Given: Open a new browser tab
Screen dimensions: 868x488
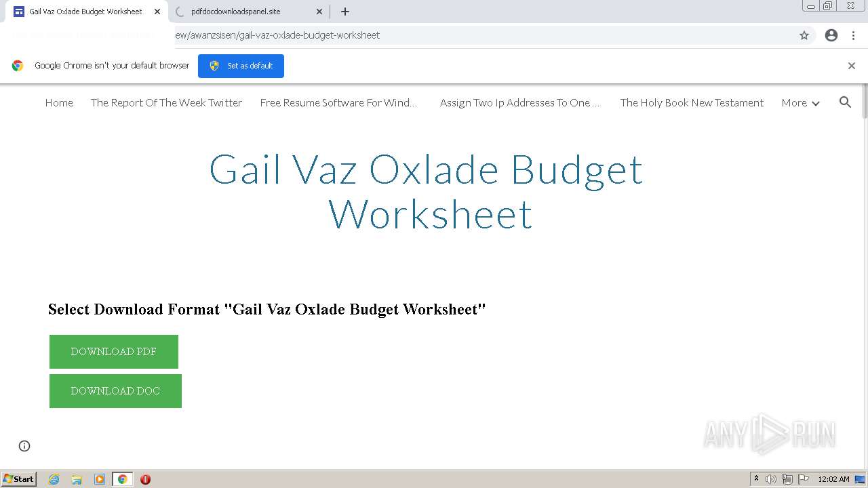Looking at the screenshot, I should (x=345, y=12).
